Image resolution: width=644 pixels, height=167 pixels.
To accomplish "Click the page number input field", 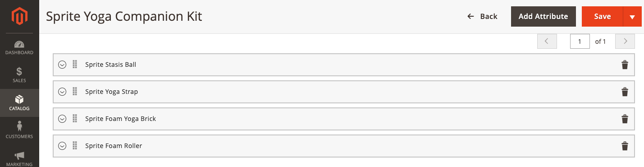I will pyautogui.click(x=580, y=41).
